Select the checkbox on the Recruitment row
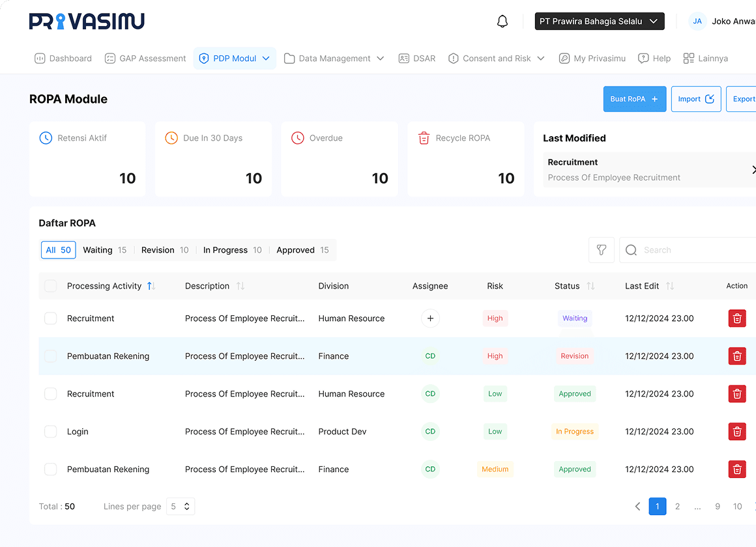 tap(50, 318)
